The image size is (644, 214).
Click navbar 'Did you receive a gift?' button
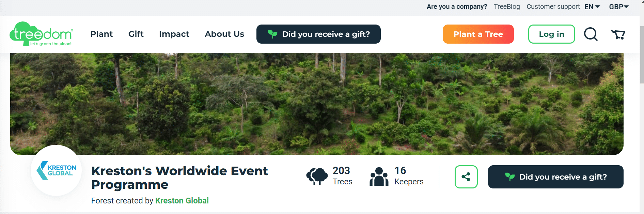pos(318,34)
